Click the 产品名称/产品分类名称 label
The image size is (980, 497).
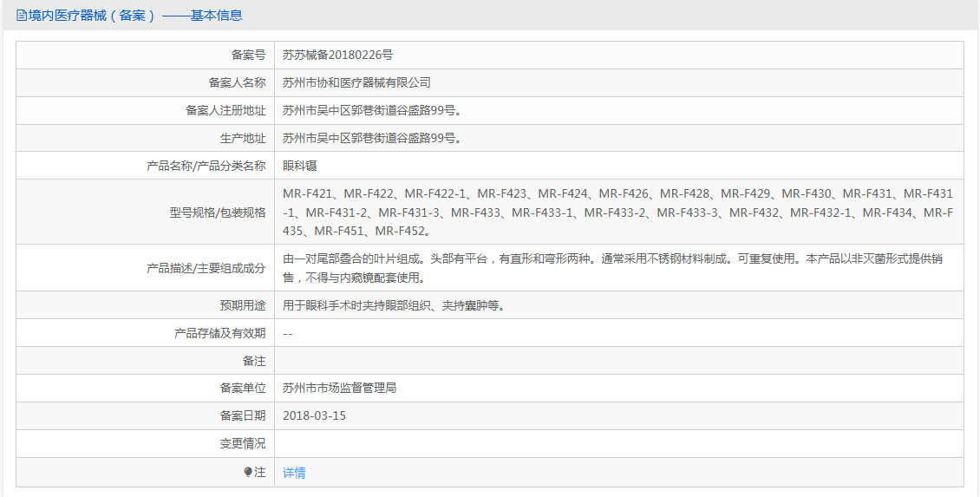click(x=206, y=166)
